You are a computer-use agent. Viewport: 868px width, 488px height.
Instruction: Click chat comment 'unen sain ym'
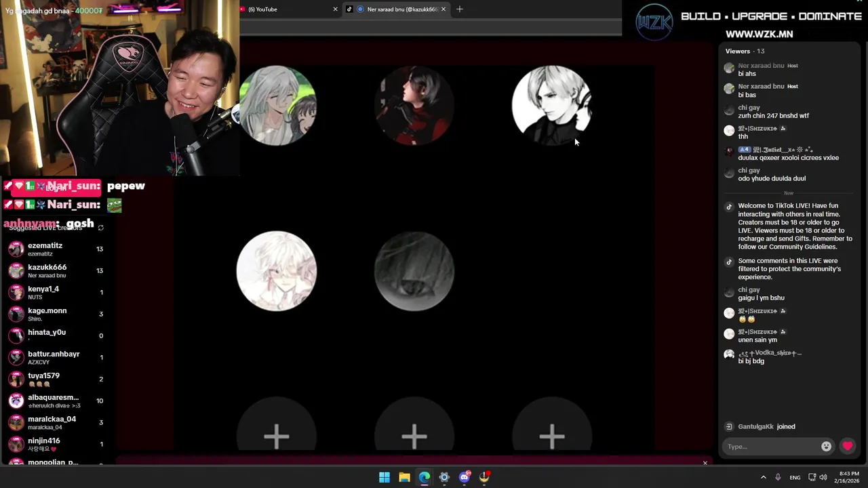(757, 340)
